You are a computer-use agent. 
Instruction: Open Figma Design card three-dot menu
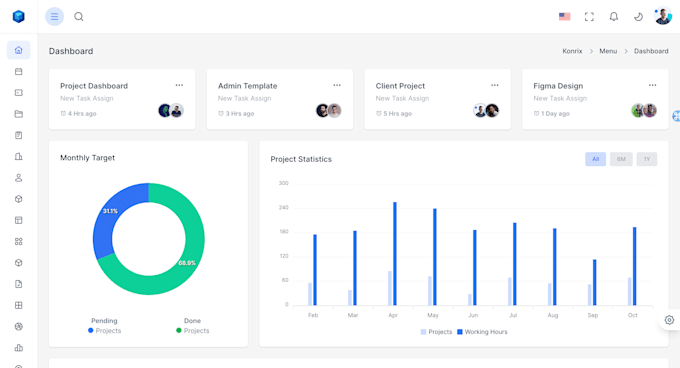click(652, 85)
